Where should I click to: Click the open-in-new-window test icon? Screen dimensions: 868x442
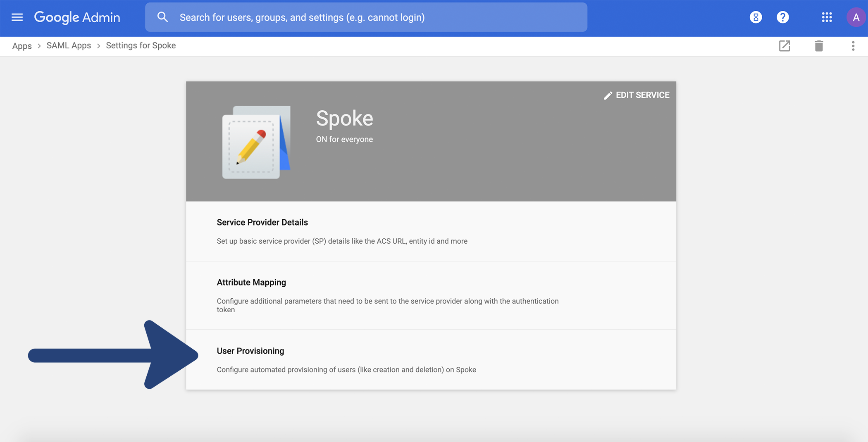(x=785, y=46)
